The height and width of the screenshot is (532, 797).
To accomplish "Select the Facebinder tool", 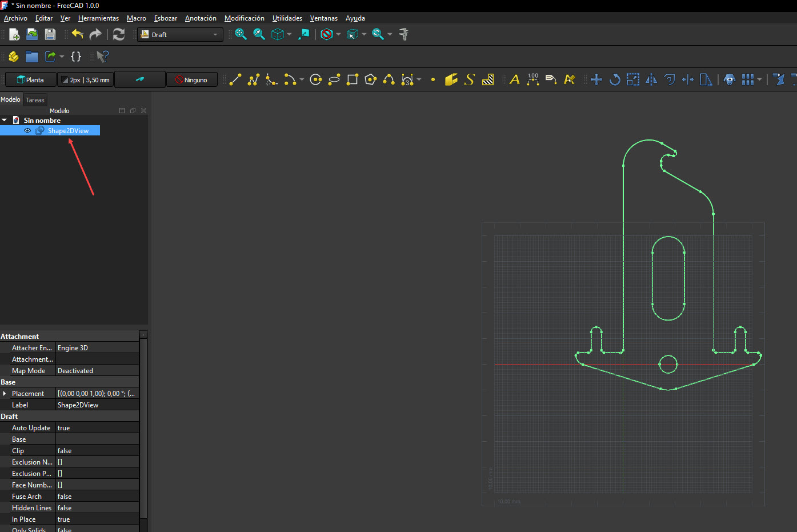I will [x=451, y=80].
